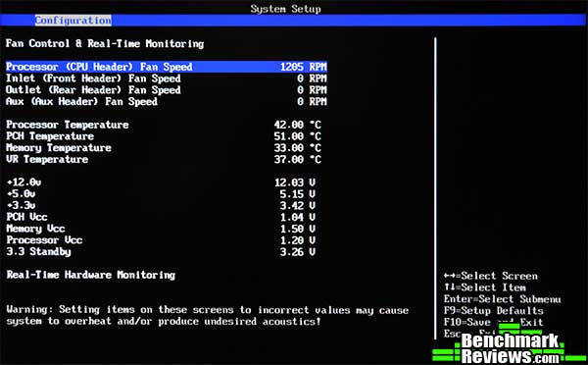Click the Memory Vcc label
Screen dimensions: 588x365
point(35,229)
